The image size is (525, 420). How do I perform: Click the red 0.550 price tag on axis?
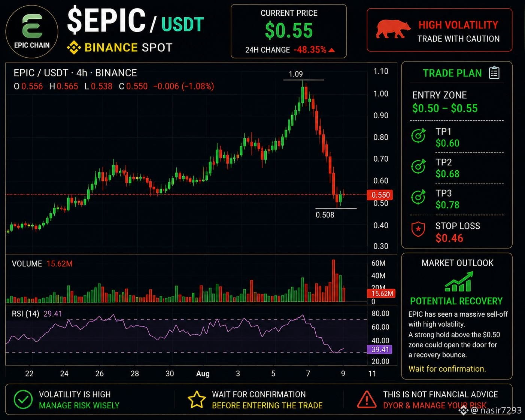pyautogui.click(x=380, y=195)
